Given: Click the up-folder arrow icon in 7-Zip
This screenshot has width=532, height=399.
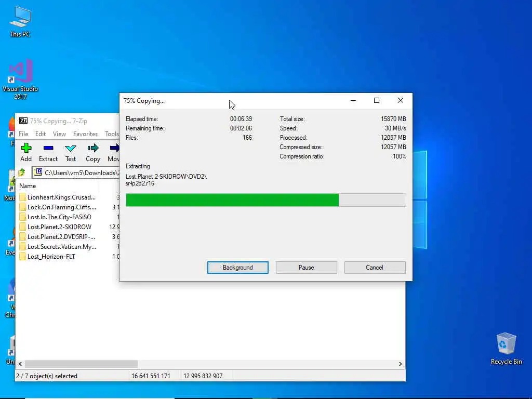Looking at the screenshot, I should [22, 172].
